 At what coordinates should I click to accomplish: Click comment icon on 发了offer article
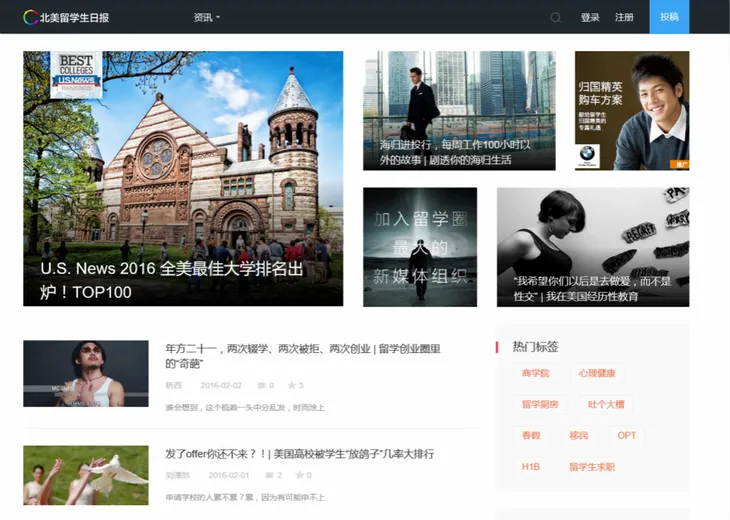tap(267, 475)
